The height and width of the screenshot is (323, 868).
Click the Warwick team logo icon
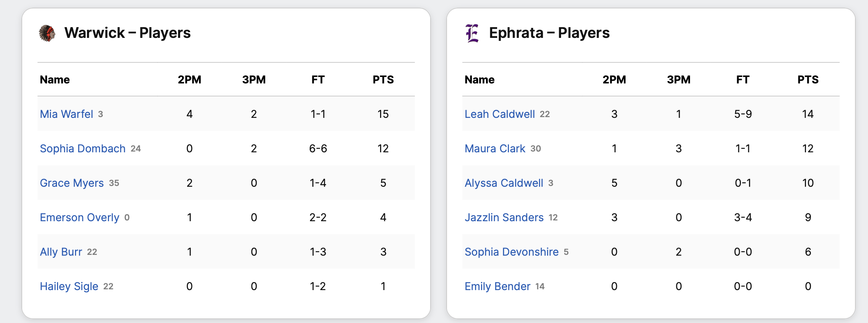pos(47,33)
